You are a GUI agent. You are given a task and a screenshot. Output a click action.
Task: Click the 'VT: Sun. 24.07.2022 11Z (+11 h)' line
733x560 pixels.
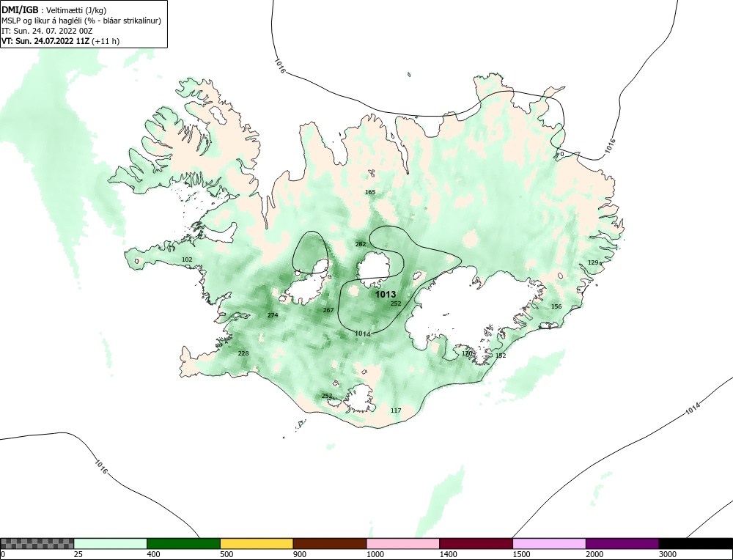pos(60,41)
